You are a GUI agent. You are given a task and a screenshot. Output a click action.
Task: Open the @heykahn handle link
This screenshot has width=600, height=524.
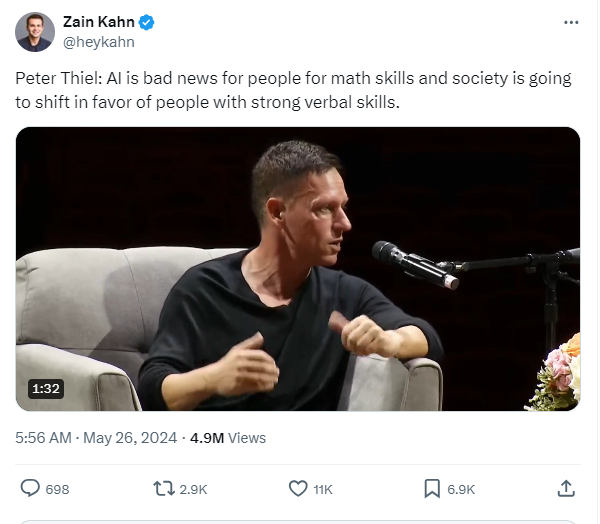click(99, 42)
